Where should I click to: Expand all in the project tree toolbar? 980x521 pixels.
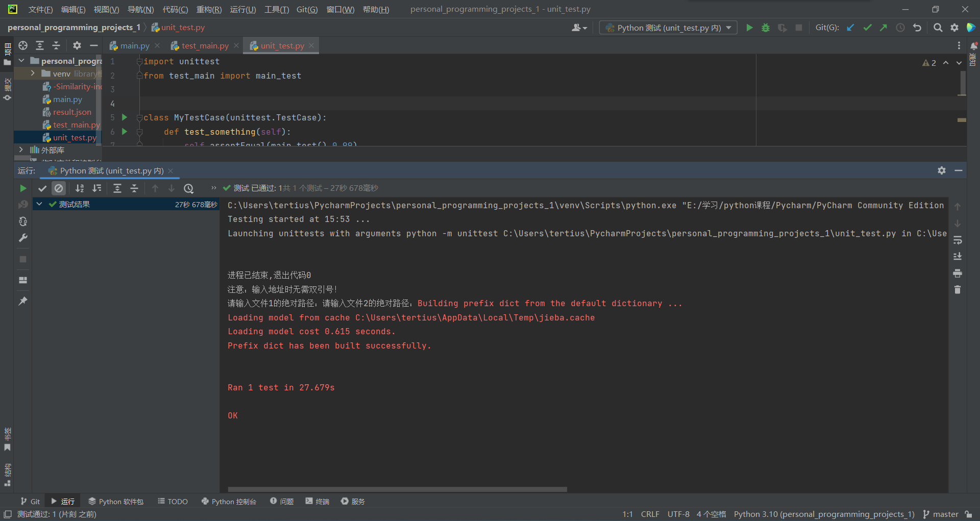pos(40,45)
